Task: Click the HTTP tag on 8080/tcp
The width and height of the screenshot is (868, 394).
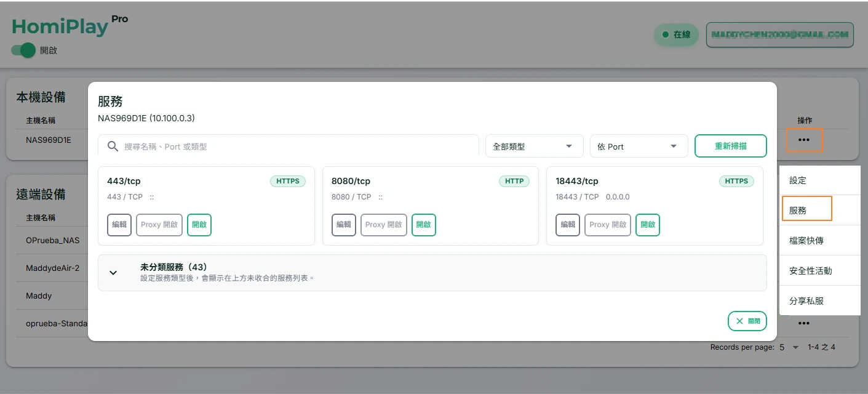Action: tap(514, 181)
